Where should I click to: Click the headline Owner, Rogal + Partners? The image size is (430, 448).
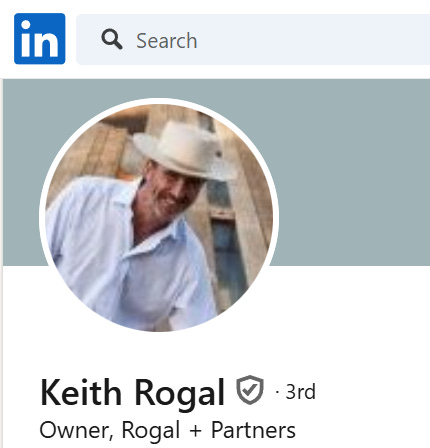pyautogui.click(x=167, y=430)
